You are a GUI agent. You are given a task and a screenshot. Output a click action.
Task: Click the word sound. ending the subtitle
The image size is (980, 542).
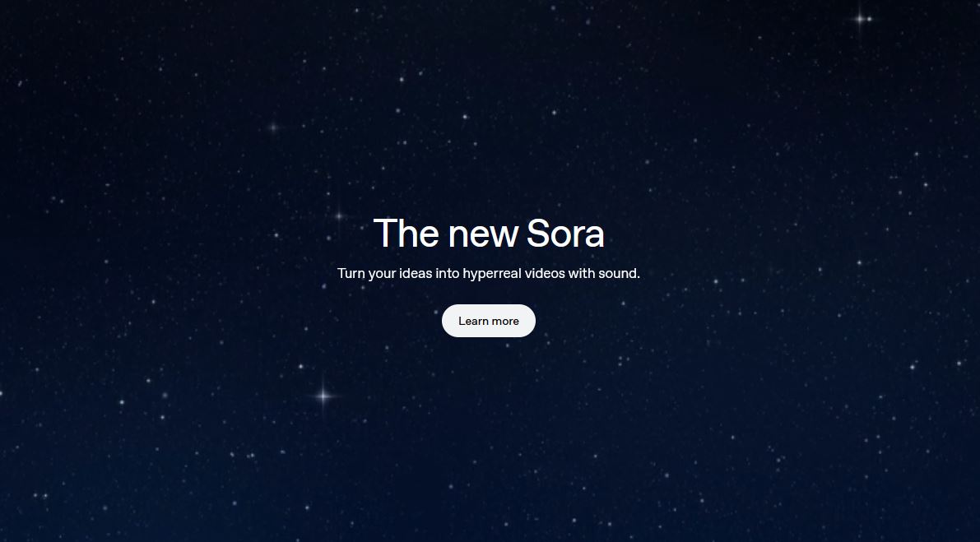coord(620,274)
